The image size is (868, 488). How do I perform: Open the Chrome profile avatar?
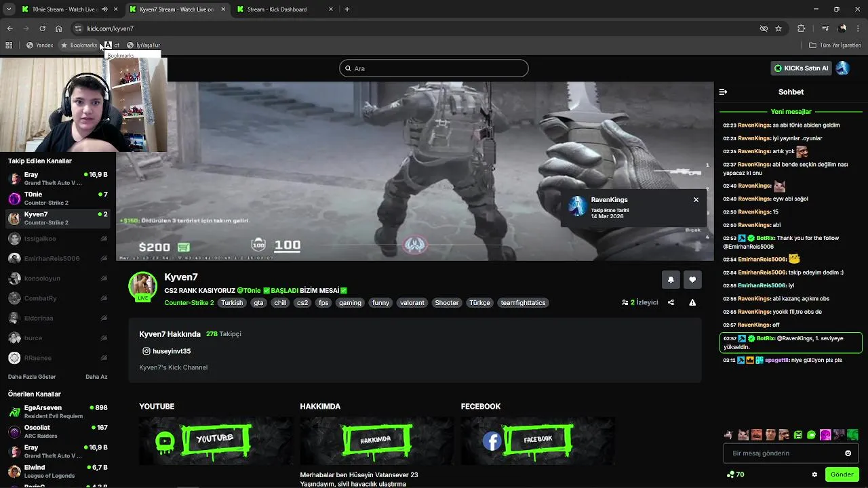(x=842, y=28)
